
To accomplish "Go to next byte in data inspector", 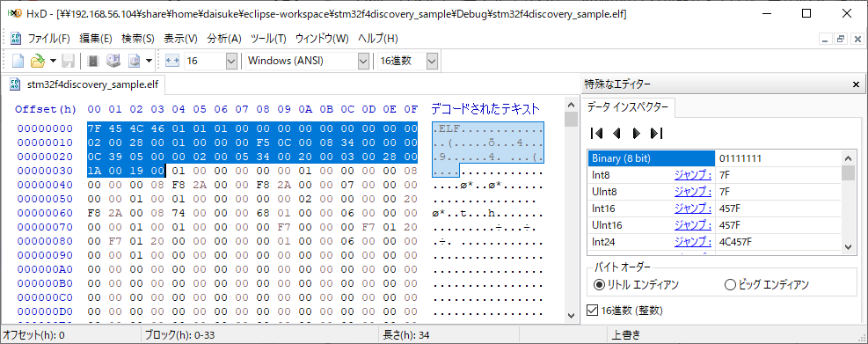I will (637, 134).
